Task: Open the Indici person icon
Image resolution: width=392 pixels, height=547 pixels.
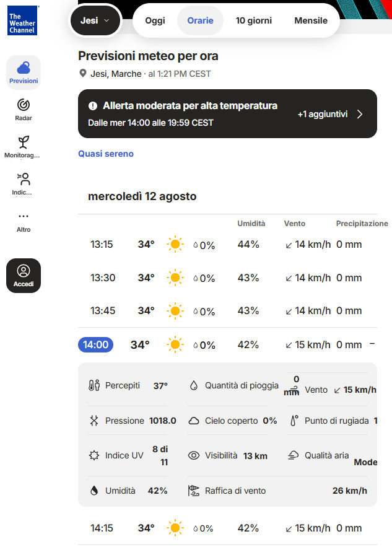Action: [24, 179]
